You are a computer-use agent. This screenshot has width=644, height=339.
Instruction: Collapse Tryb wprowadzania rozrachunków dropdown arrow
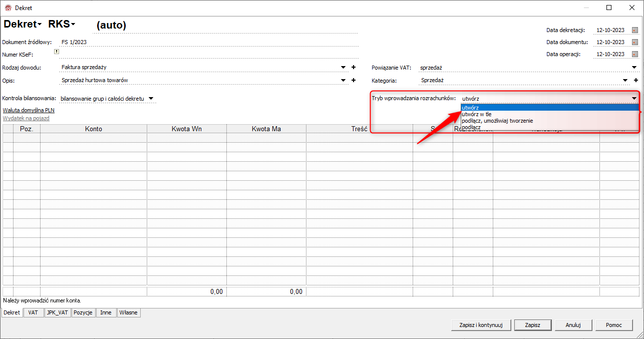pyautogui.click(x=634, y=98)
